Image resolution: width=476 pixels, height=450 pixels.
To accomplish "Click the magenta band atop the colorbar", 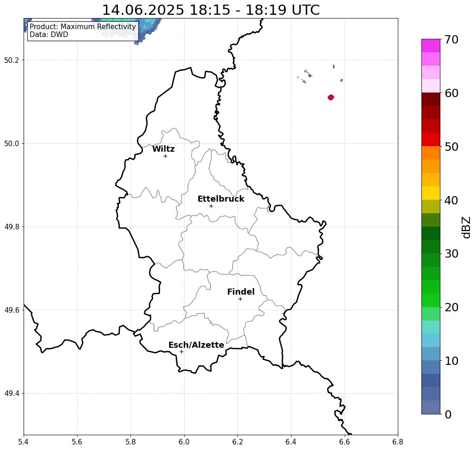I will [x=431, y=46].
